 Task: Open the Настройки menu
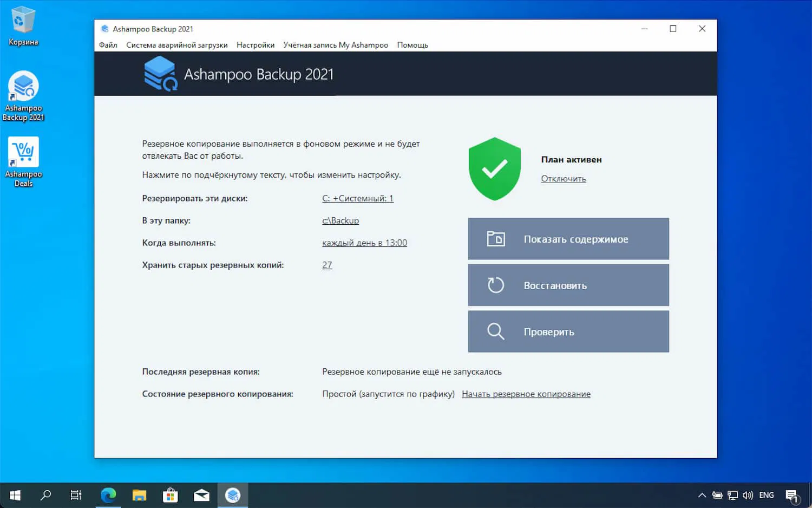[x=256, y=45]
